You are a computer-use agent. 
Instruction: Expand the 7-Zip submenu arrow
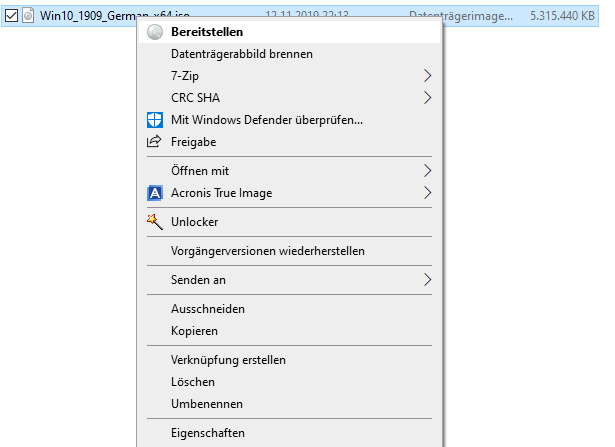[x=428, y=76]
